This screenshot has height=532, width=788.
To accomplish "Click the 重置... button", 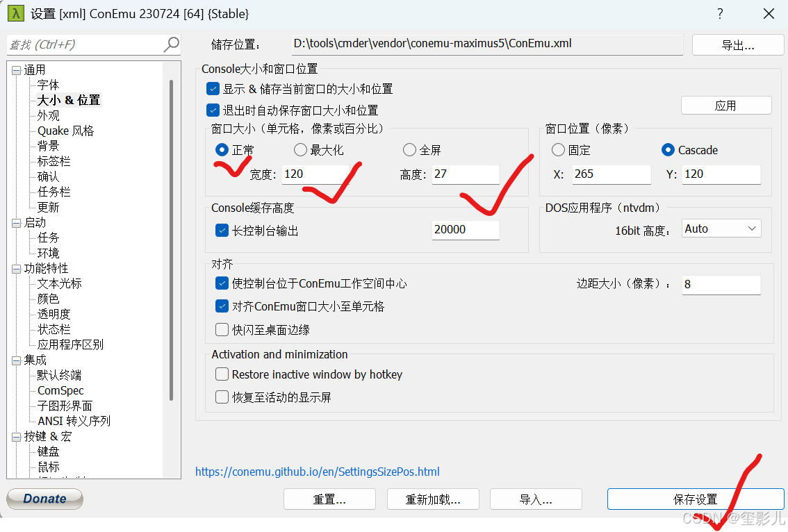I will 329,499.
